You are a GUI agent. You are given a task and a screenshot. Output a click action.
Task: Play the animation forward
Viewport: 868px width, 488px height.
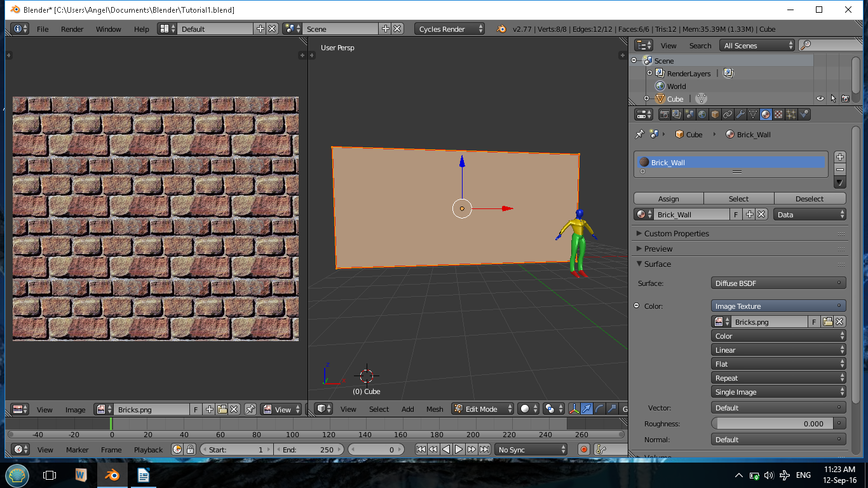[459, 449]
